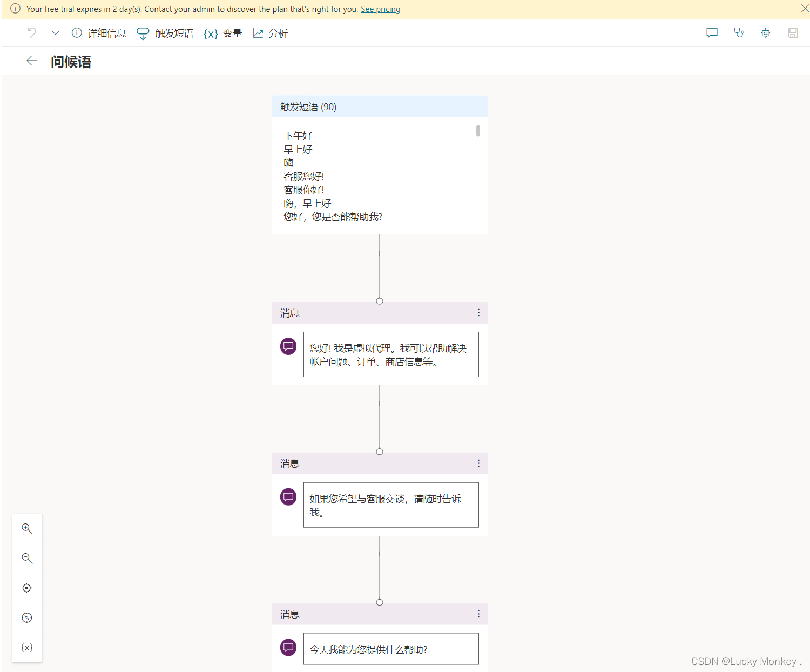Select the 嗨，早上好 trigger phrase
Screen dimensions: 810x672
tap(307, 203)
